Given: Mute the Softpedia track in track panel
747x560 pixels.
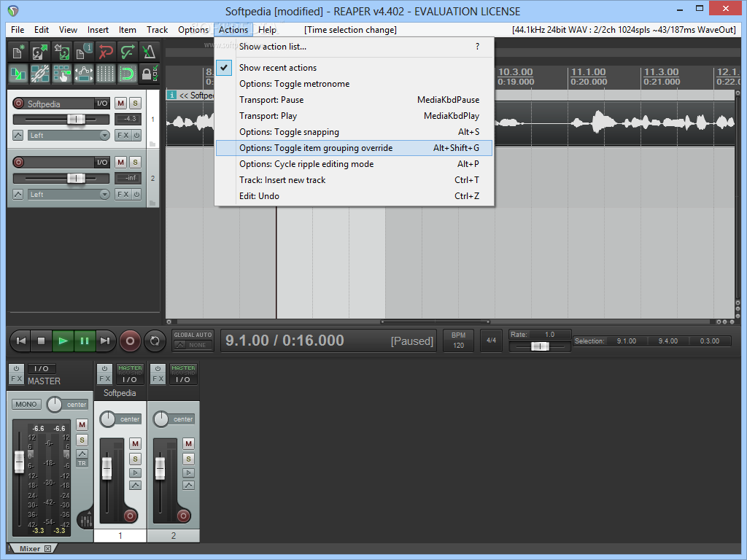Looking at the screenshot, I should pos(121,104).
